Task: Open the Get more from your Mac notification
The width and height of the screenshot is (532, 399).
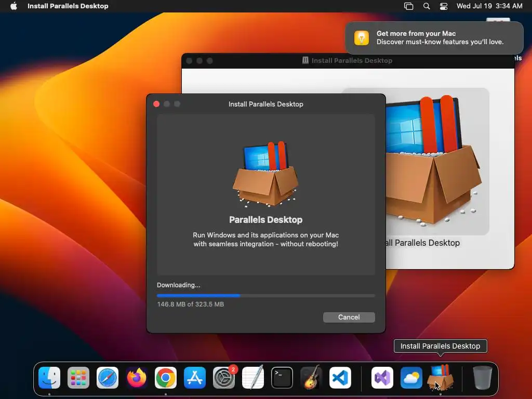Action: (x=434, y=37)
